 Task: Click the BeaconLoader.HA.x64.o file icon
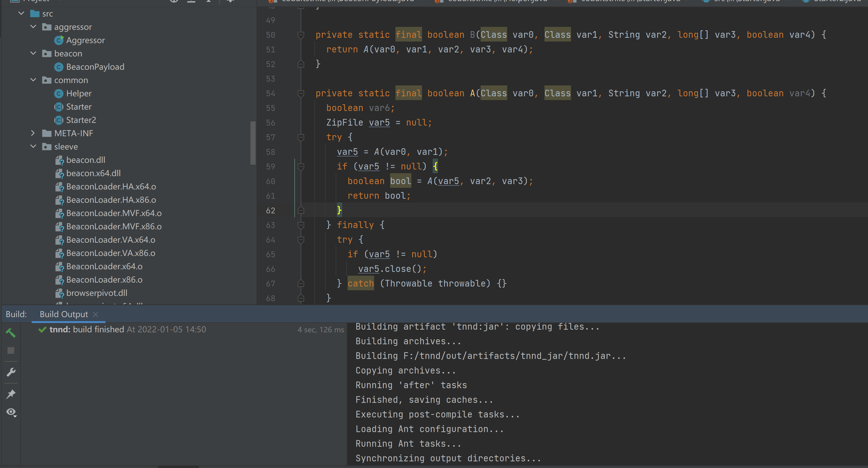(59, 187)
